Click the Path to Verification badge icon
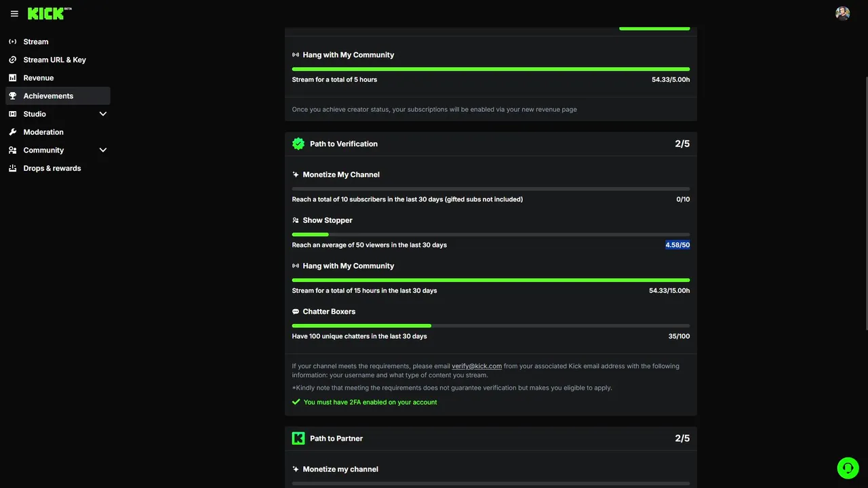 (x=298, y=144)
